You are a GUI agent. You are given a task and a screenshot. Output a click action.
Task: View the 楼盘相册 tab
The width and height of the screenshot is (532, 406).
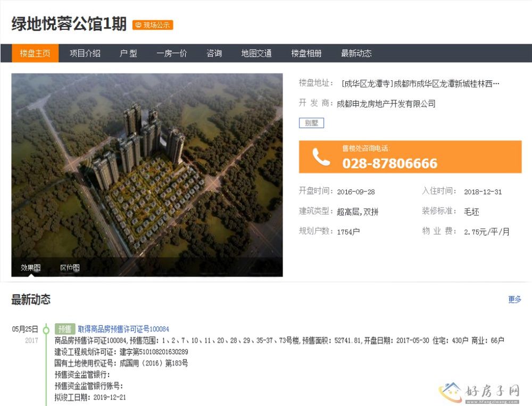click(306, 53)
